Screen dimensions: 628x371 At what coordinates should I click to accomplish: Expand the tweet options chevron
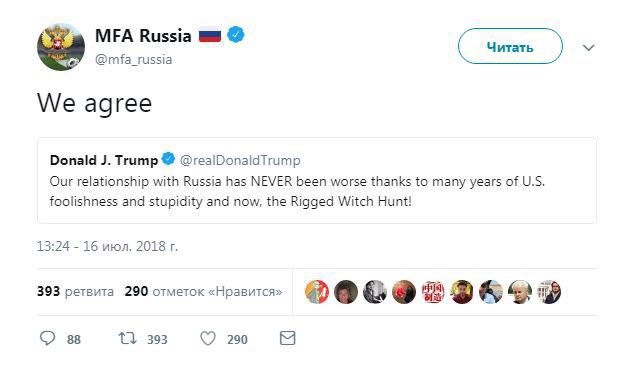tap(588, 48)
